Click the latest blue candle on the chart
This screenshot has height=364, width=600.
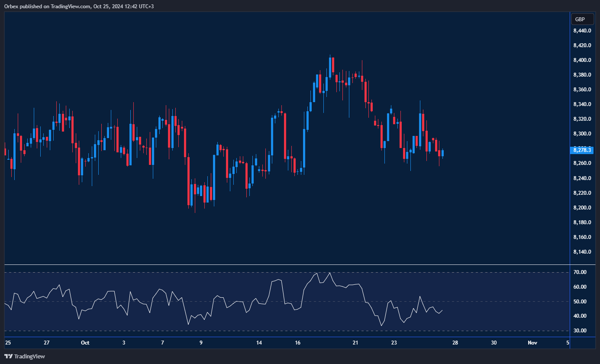(442, 152)
